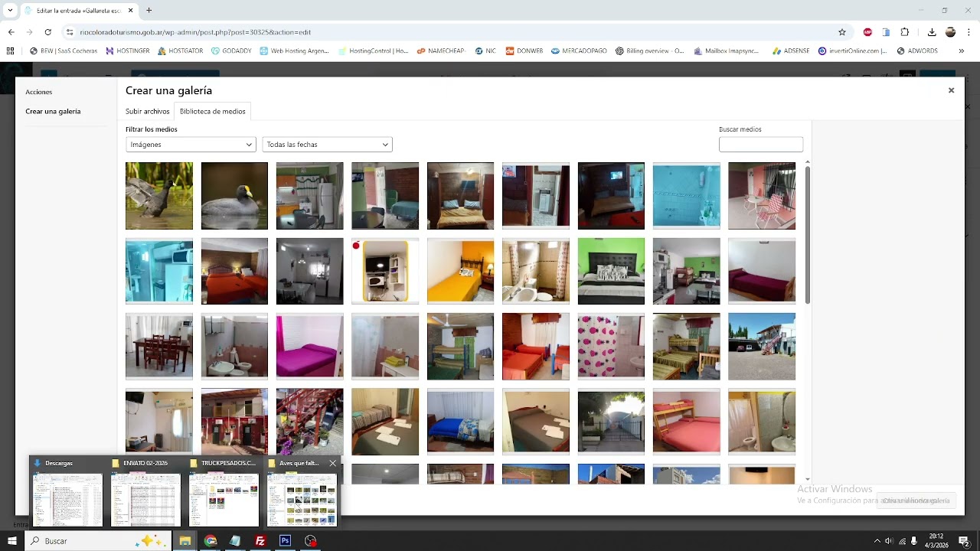Open the MERCADOPAGO bookmark
Screen dimensions: 980x551
(579, 51)
